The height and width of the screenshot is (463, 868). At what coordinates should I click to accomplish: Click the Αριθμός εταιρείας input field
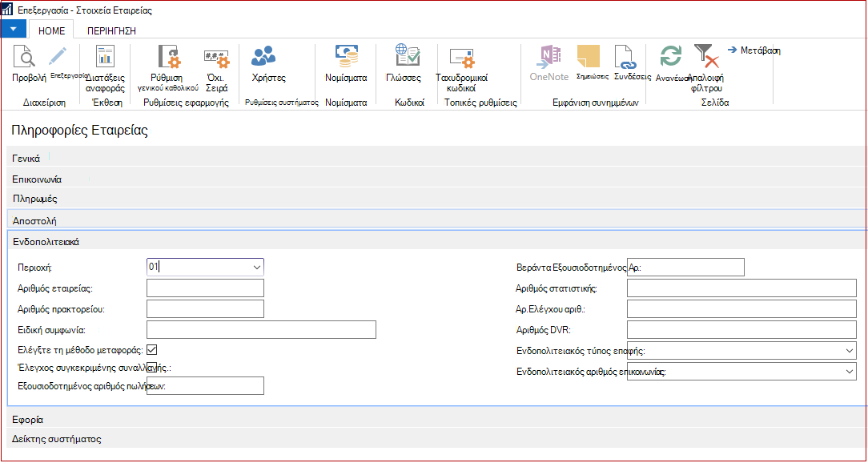click(x=205, y=288)
